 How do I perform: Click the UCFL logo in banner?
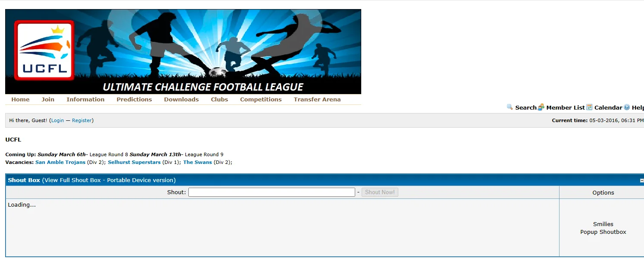(44, 51)
